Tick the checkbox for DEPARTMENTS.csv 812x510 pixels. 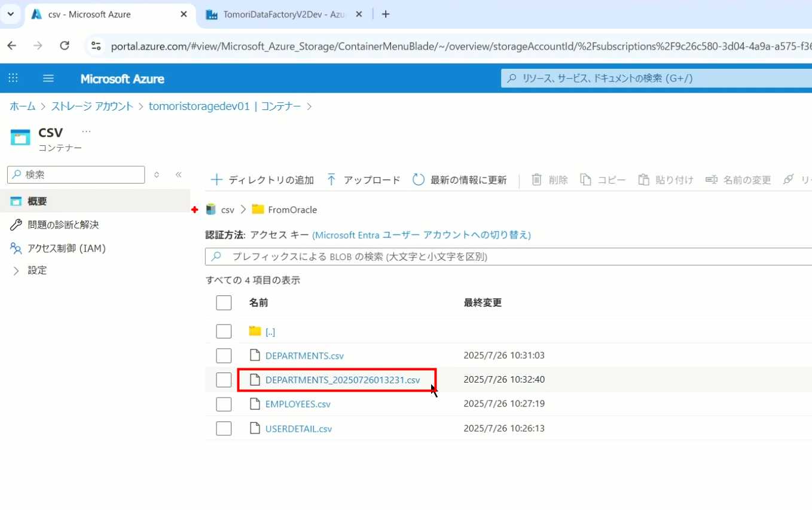(x=224, y=356)
